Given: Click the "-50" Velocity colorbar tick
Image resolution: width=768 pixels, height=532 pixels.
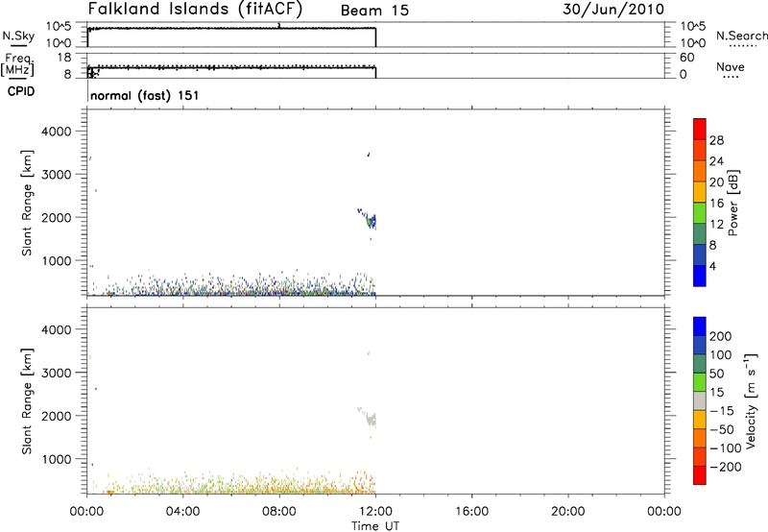Looking at the screenshot, I should (722, 429).
